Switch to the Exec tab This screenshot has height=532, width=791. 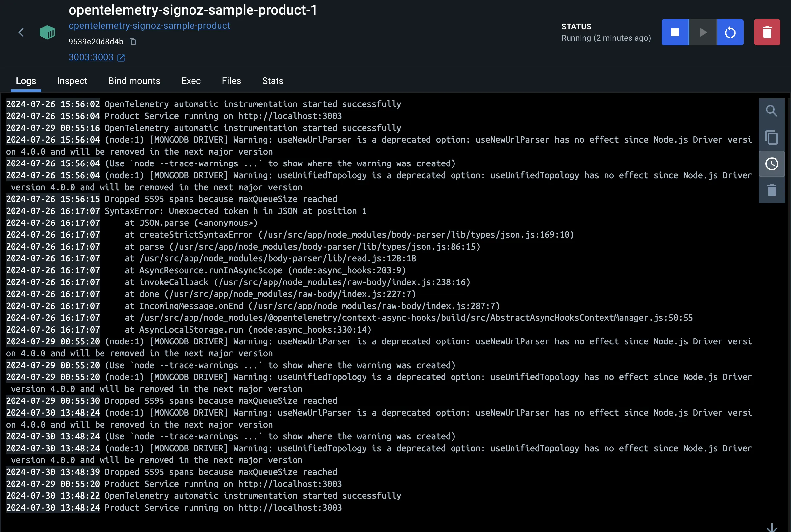click(191, 81)
